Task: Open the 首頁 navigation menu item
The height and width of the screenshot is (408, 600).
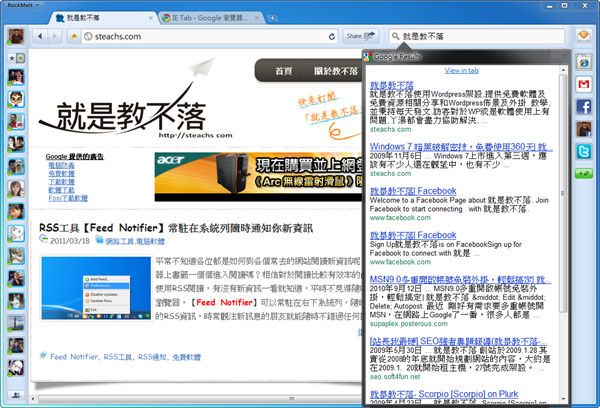Action: [283, 71]
